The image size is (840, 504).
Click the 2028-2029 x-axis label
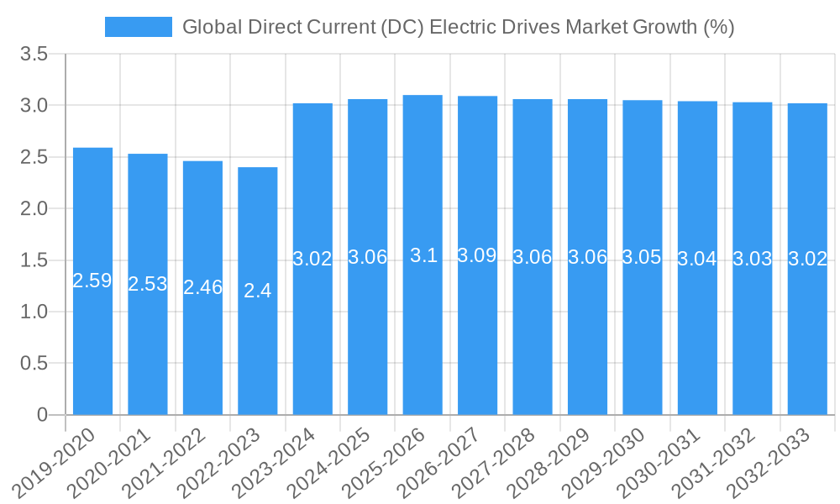coord(548,462)
